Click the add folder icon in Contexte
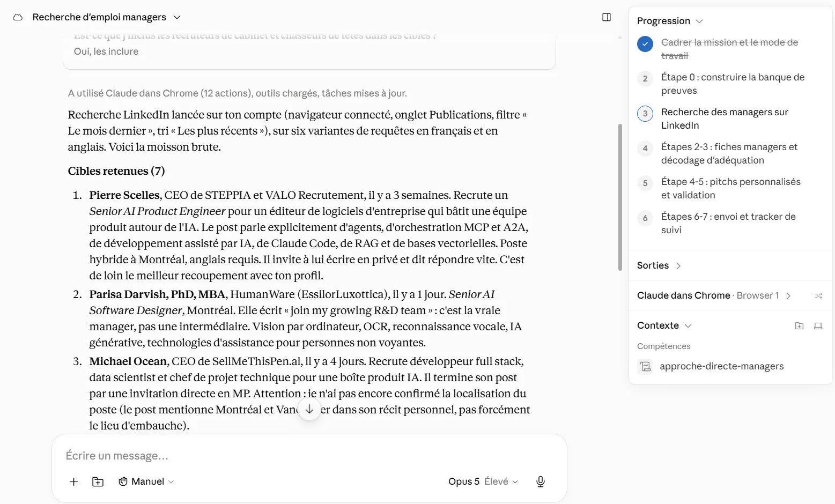The height and width of the screenshot is (504, 835). click(799, 325)
